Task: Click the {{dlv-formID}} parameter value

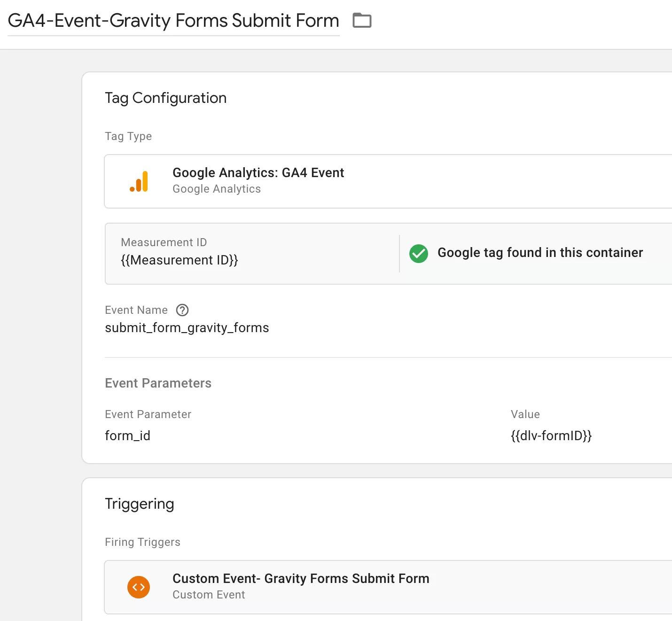Action: (551, 436)
